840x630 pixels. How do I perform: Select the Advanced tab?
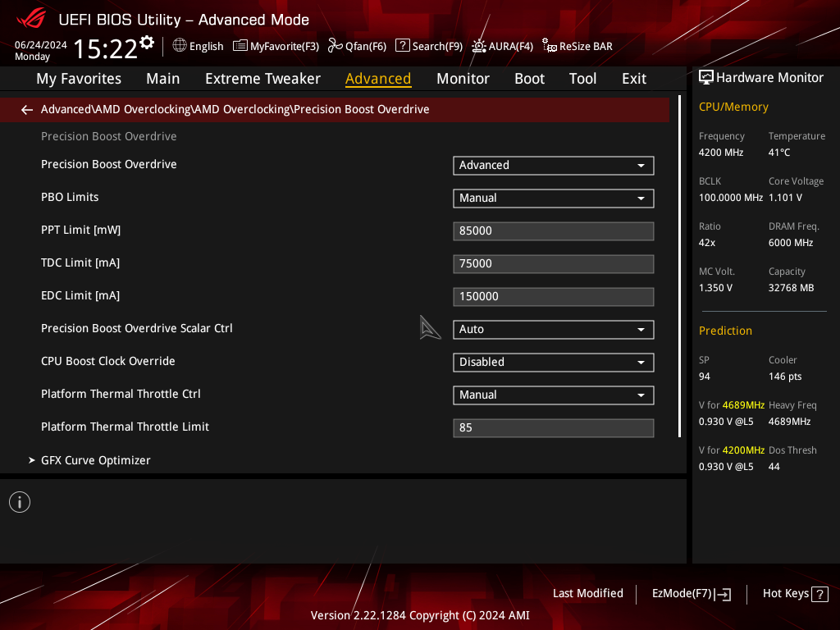pyautogui.click(x=378, y=79)
